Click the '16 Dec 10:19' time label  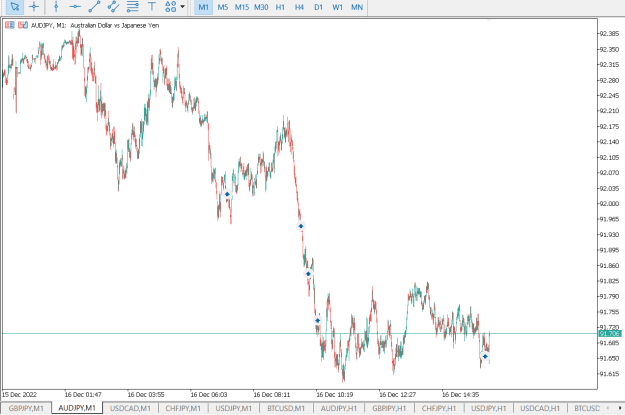coord(334,395)
